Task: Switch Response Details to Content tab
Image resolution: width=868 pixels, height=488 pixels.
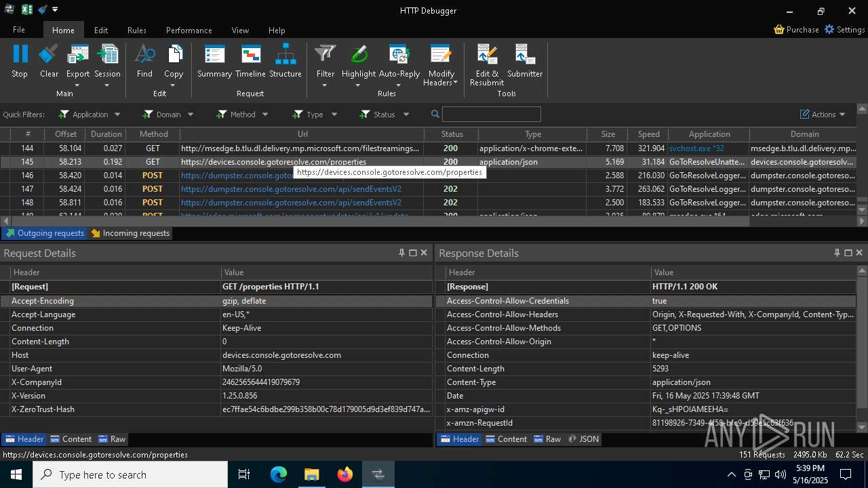Action: [x=506, y=439]
